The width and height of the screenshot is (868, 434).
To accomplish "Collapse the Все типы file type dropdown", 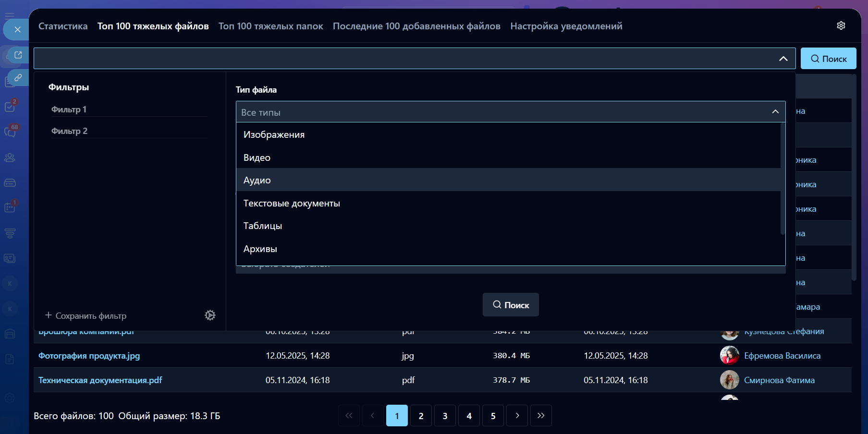I will [x=775, y=112].
